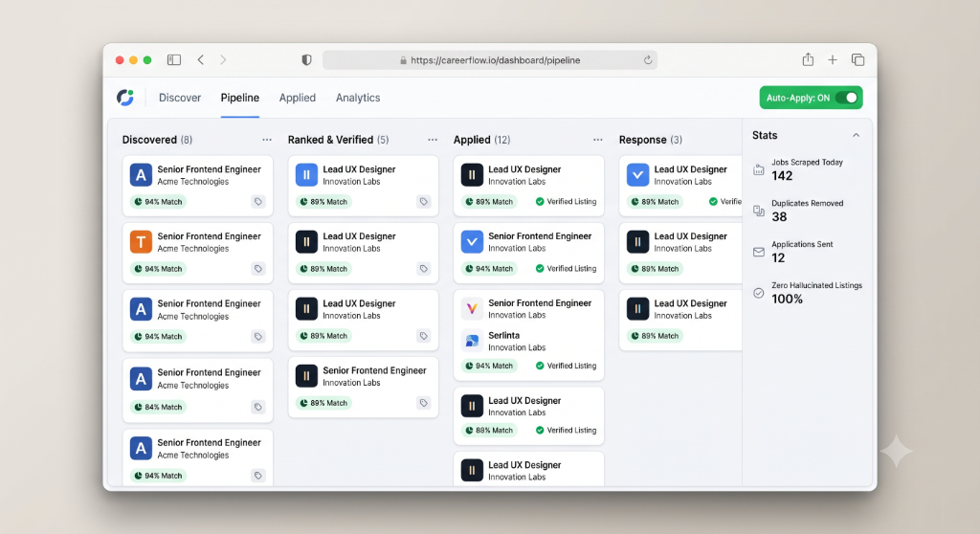Image resolution: width=980 pixels, height=534 pixels.
Task: Click the browser forward arrow
Action: pyautogui.click(x=223, y=60)
